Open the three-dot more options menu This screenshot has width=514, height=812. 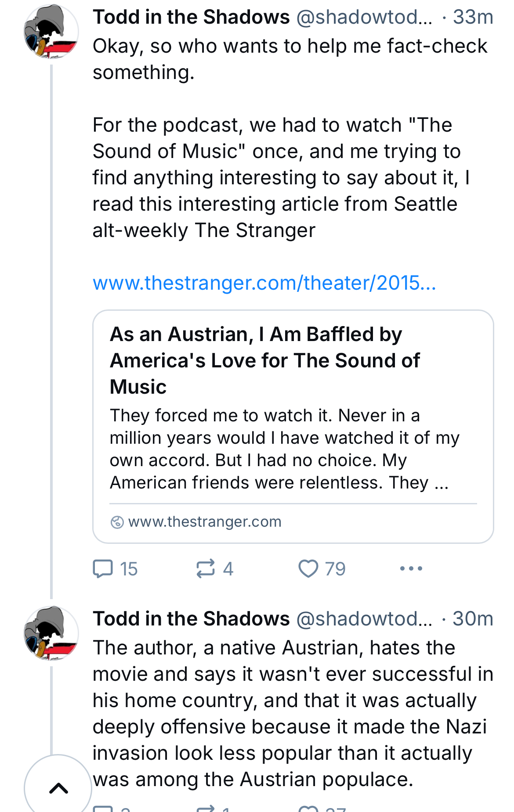[x=411, y=568]
